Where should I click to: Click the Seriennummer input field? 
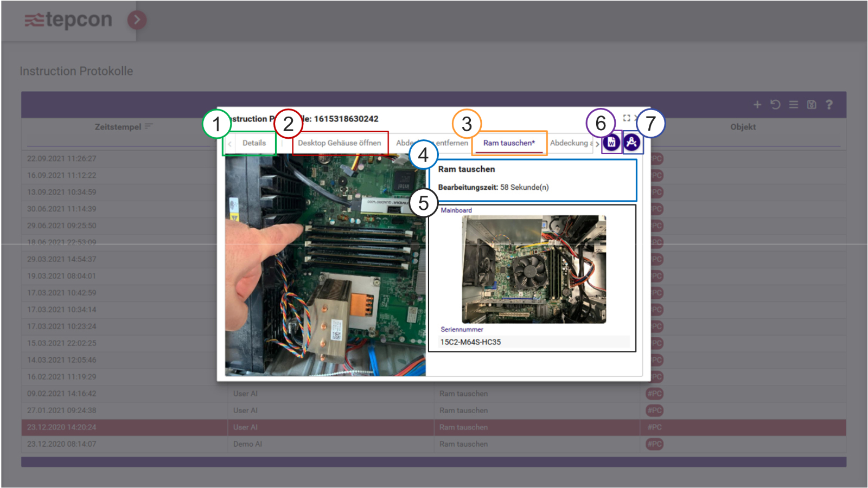click(534, 342)
